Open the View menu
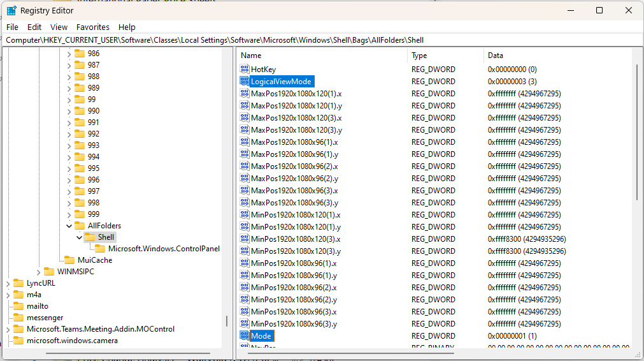Viewport: 644px width, 361px height. tap(59, 27)
